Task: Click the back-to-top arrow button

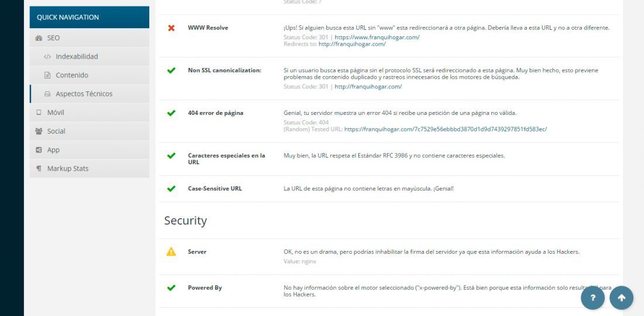Action: [x=621, y=297]
